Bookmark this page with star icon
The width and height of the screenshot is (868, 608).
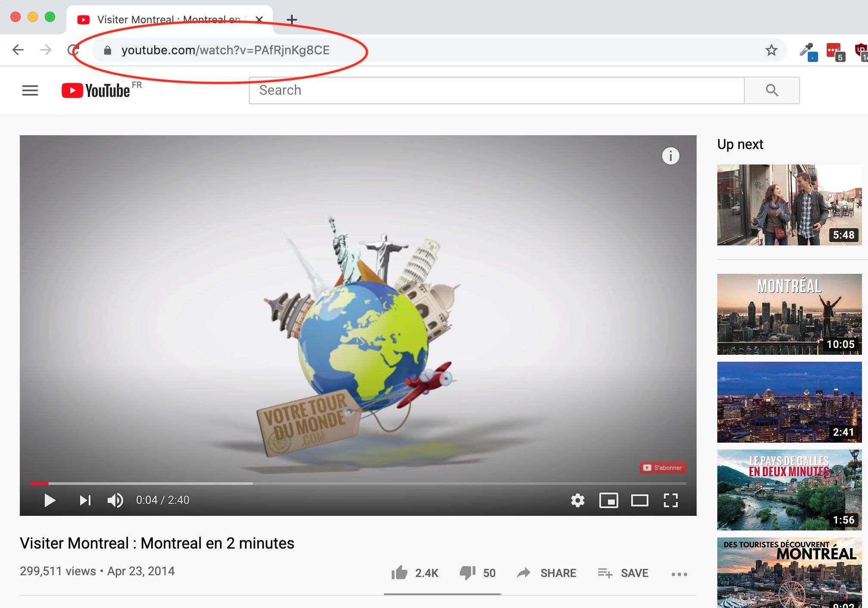[771, 50]
